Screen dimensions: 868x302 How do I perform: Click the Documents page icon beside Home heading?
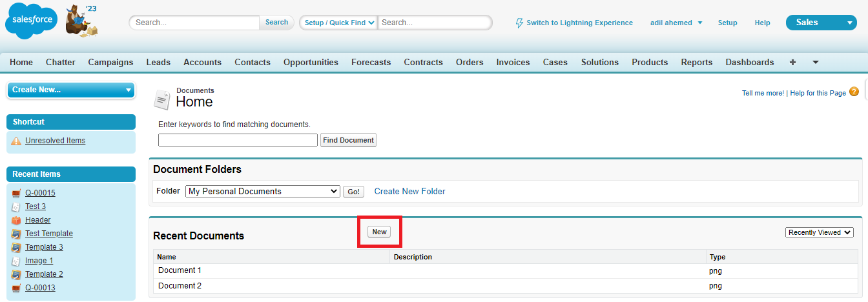(x=162, y=100)
